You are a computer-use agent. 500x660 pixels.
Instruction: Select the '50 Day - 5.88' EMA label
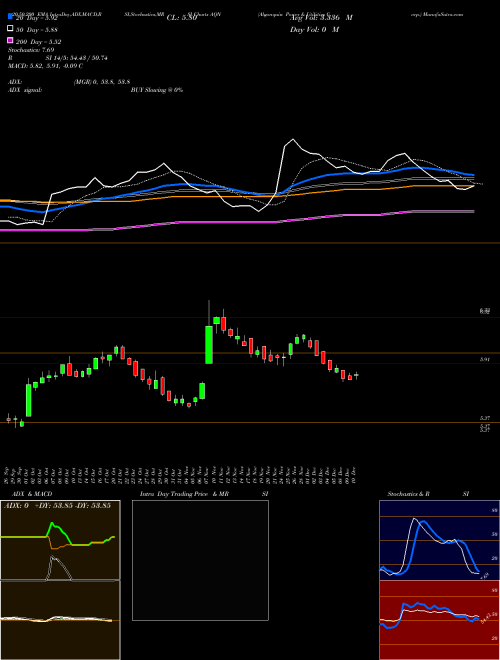[37, 30]
